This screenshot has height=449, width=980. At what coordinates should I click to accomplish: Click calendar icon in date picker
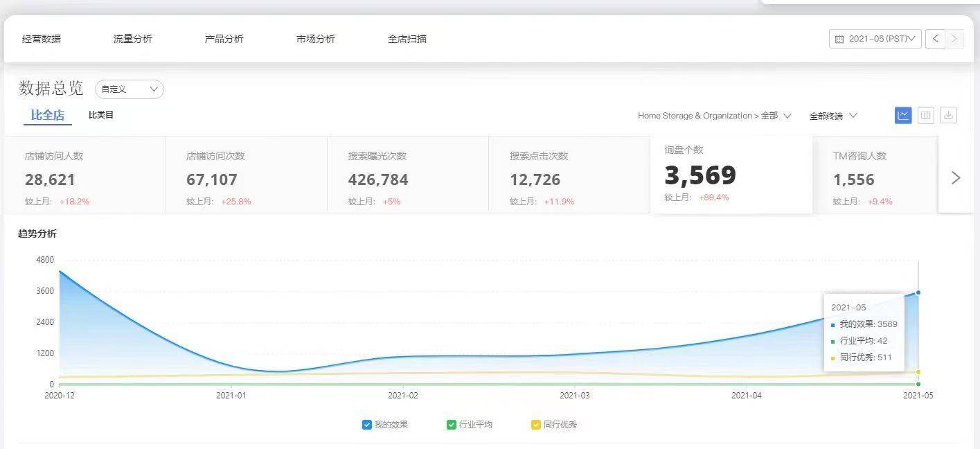(839, 39)
